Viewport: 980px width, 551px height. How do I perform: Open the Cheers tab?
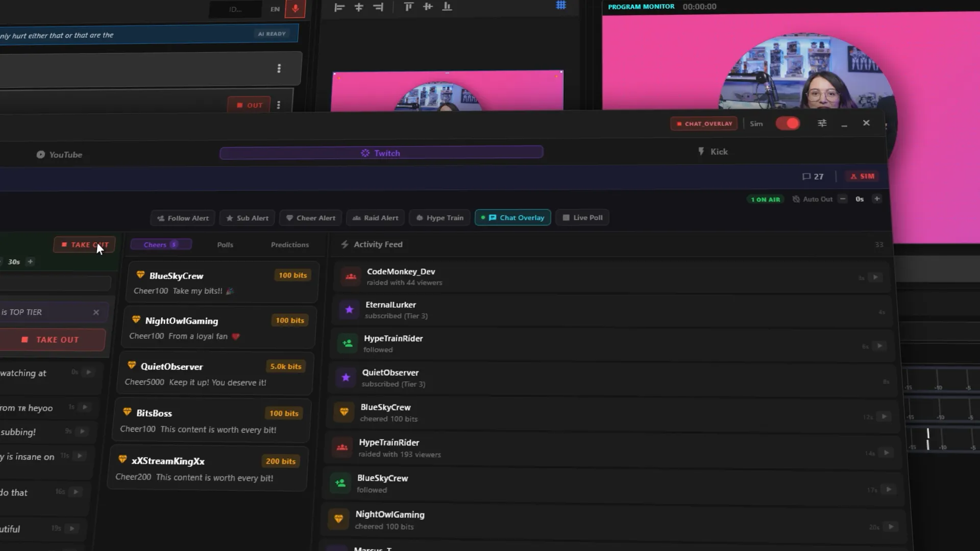pyautogui.click(x=161, y=245)
